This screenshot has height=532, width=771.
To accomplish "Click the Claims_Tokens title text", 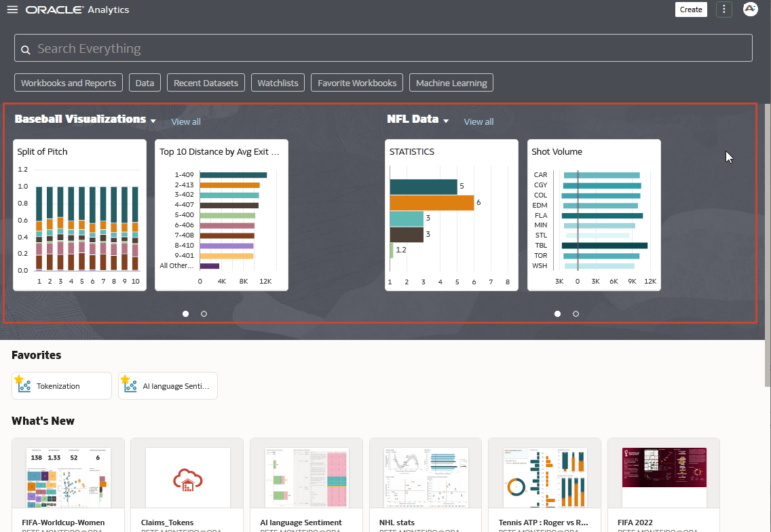I will [x=167, y=522].
